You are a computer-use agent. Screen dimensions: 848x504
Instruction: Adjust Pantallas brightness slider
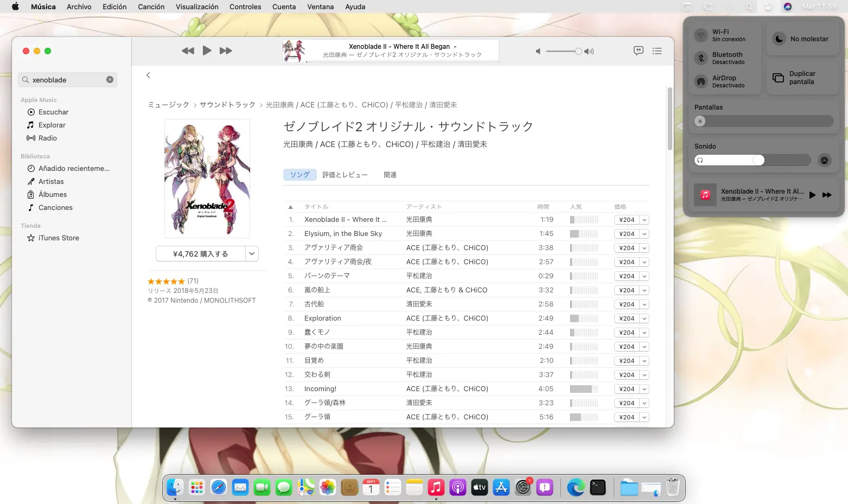764,121
